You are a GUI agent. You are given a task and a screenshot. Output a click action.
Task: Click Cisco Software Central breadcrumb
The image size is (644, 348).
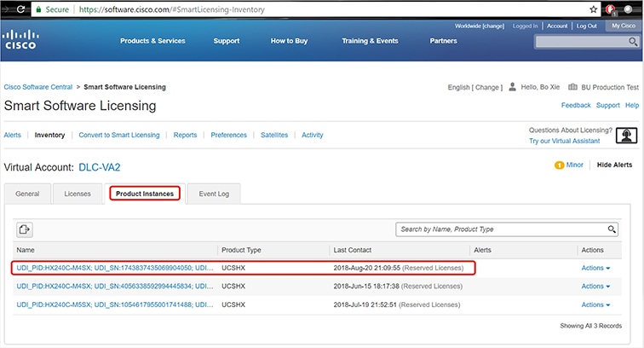38,87
